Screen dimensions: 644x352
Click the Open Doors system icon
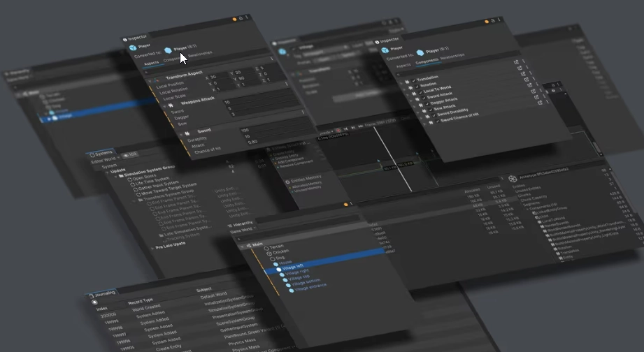pos(129,179)
